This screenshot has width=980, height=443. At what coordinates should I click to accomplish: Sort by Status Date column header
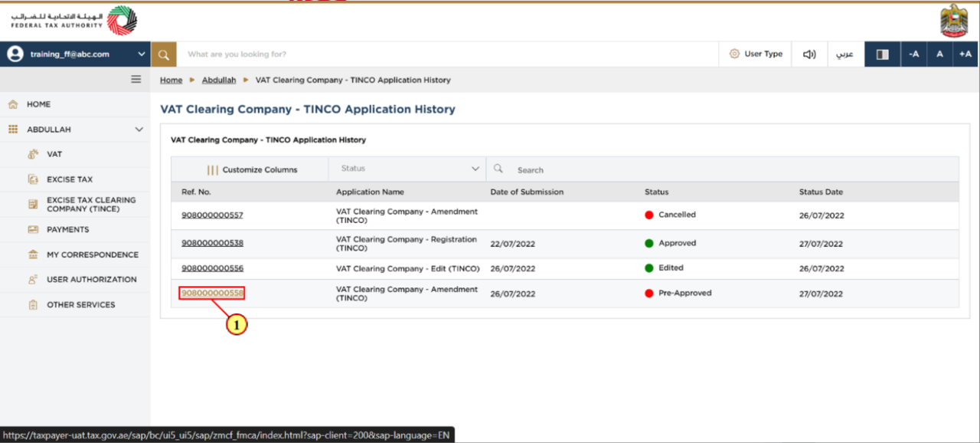point(821,192)
